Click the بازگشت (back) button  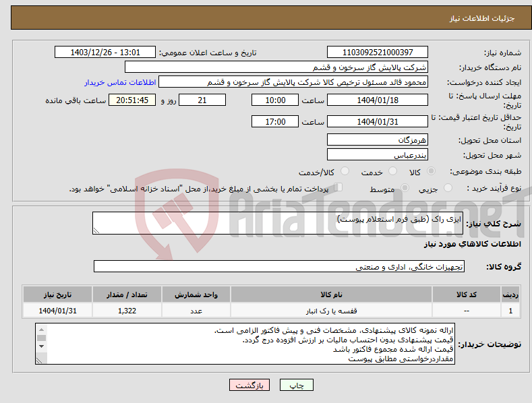249,385
